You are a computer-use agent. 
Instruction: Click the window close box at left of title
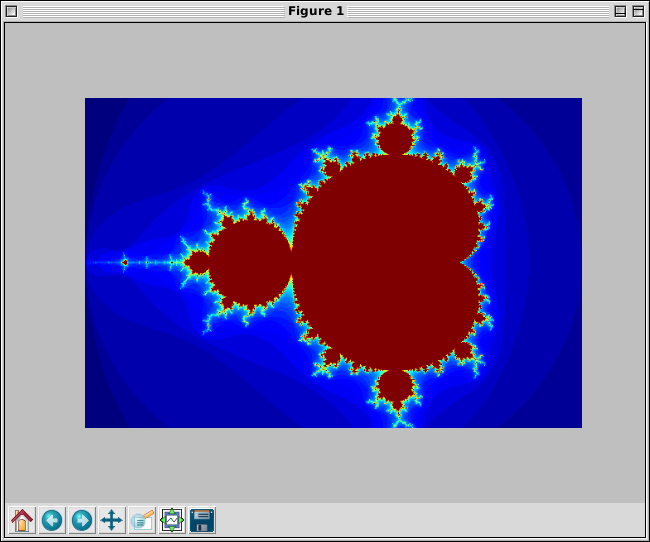pos(12,11)
